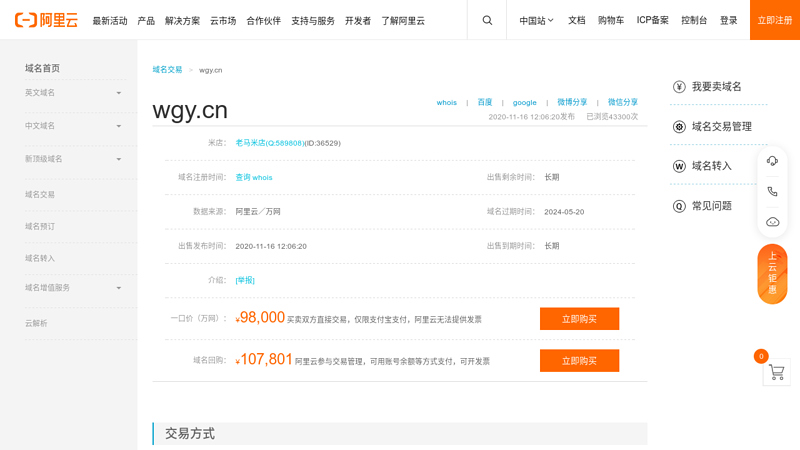Open the 合作伙伴 menu
This screenshot has height=450, width=800.
pyautogui.click(x=263, y=21)
